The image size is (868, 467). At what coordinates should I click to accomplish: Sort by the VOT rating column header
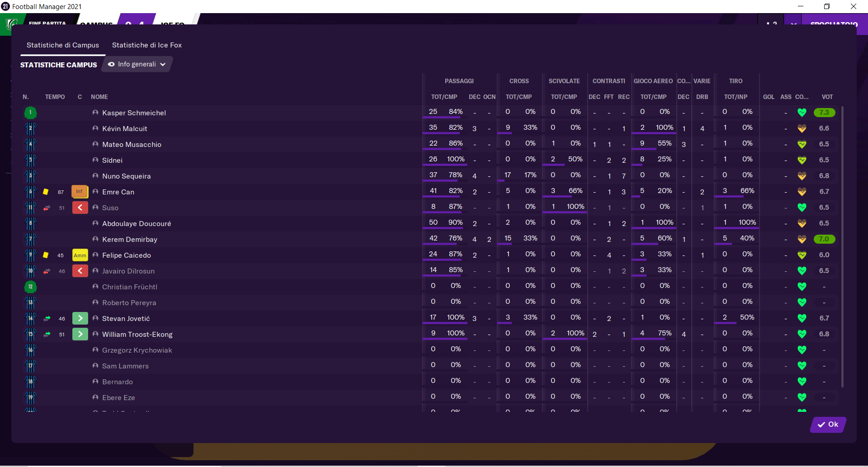[x=827, y=97]
